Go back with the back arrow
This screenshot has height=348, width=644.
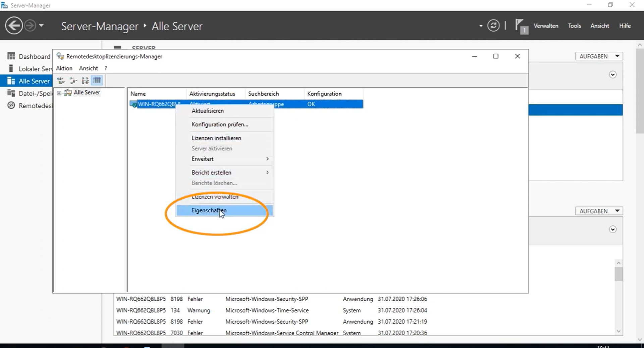[14, 26]
